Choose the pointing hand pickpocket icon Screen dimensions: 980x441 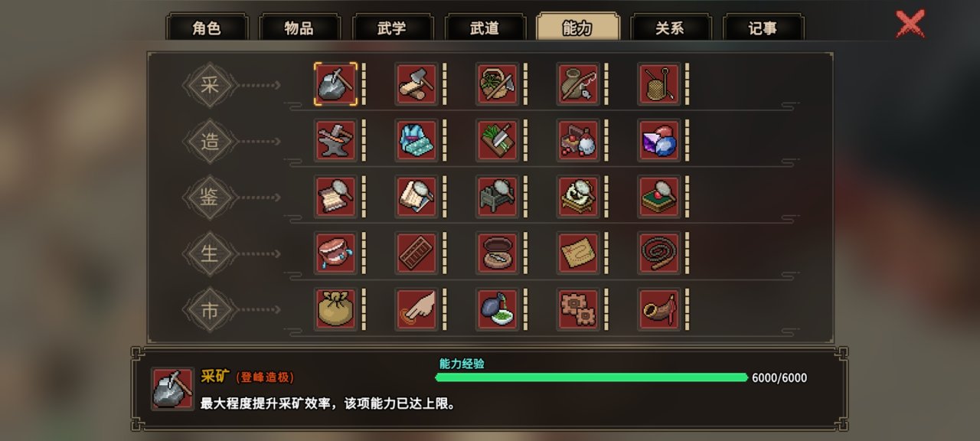(x=416, y=309)
